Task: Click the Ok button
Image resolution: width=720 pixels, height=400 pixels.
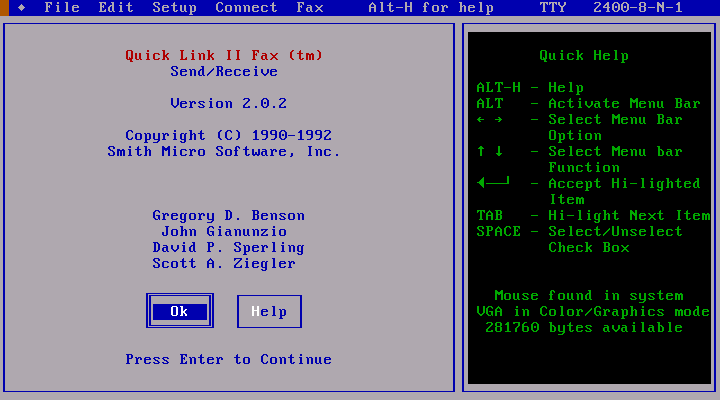Action: pos(180,311)
